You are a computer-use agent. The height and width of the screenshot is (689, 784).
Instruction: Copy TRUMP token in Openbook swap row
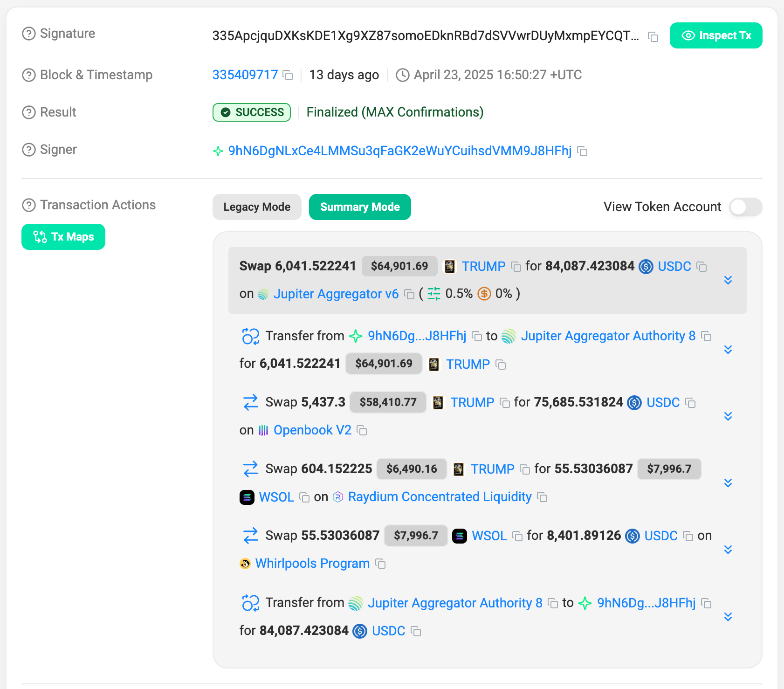504,403
